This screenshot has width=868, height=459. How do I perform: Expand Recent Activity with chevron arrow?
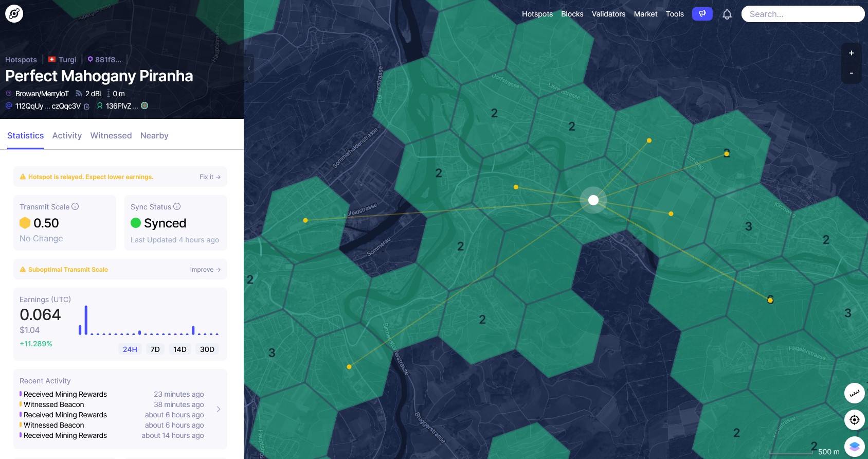click(x=219, y=409)
